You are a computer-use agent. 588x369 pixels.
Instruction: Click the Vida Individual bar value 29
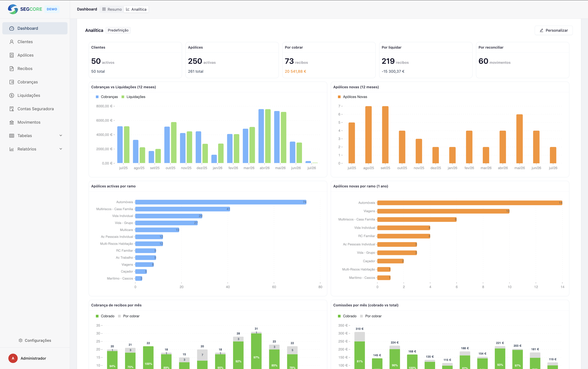(x=169, y=216)
